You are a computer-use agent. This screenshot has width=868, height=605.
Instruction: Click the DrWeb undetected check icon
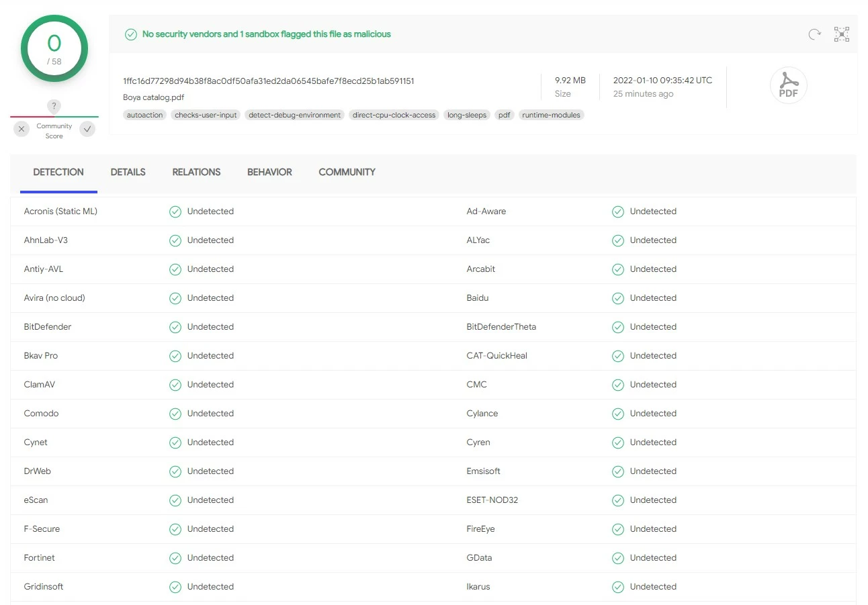pos(175,471)
